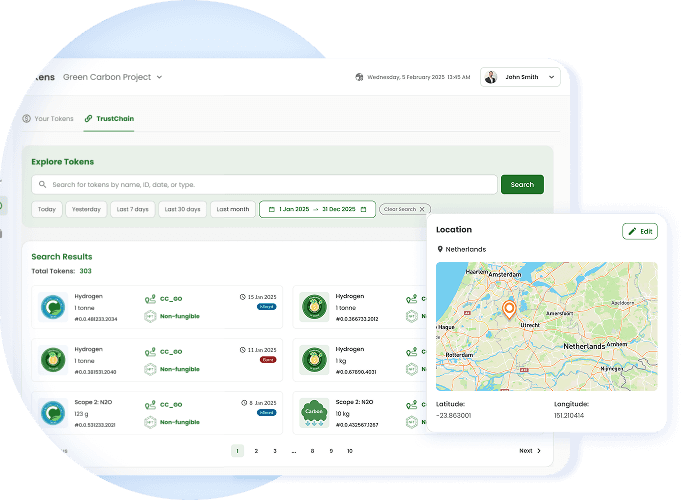Click the Total Tokens count 303
The height and width of the screenshot is (500, 686).
point(85,271)
